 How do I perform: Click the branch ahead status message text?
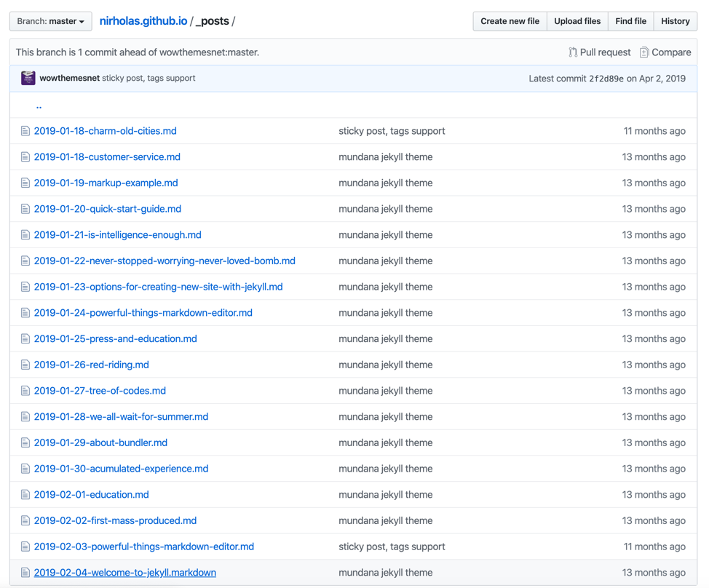coord(138,52)
